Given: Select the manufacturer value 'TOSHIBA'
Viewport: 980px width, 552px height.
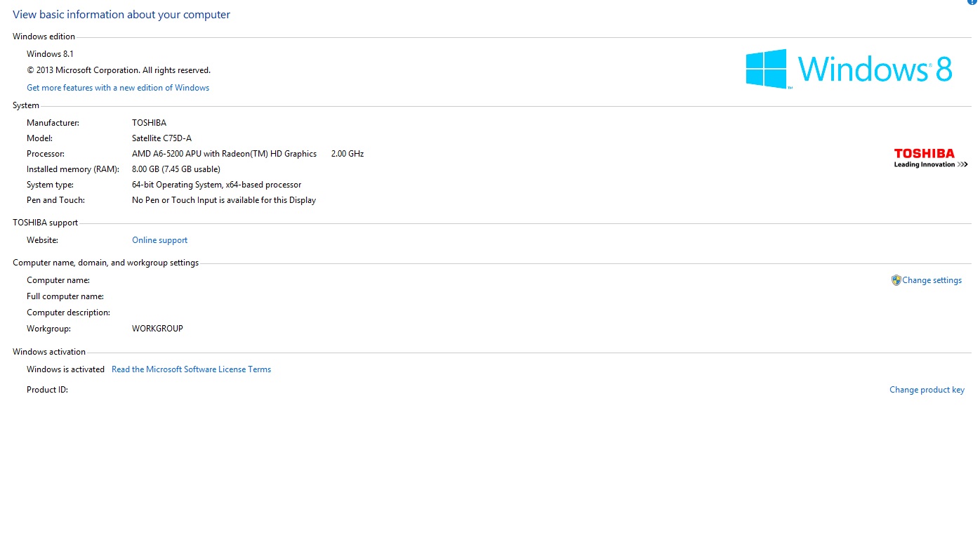Looking at the screenshot, I should [149, 123].
